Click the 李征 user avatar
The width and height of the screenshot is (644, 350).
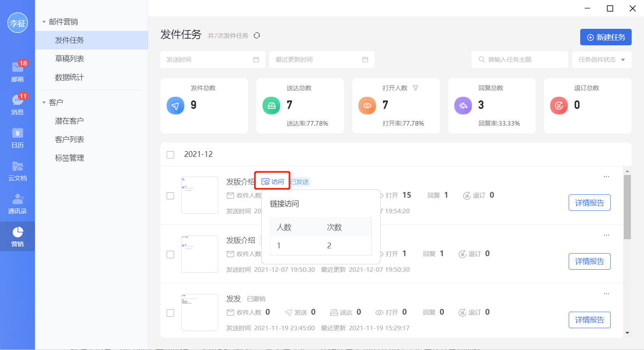click(x=17, y=23)
